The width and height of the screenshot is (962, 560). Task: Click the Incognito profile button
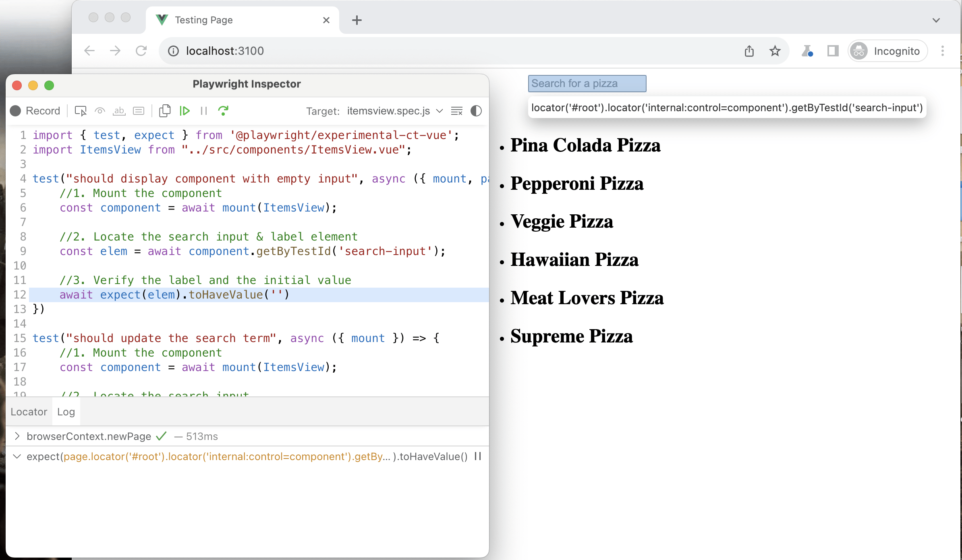(x=887, y=51)
